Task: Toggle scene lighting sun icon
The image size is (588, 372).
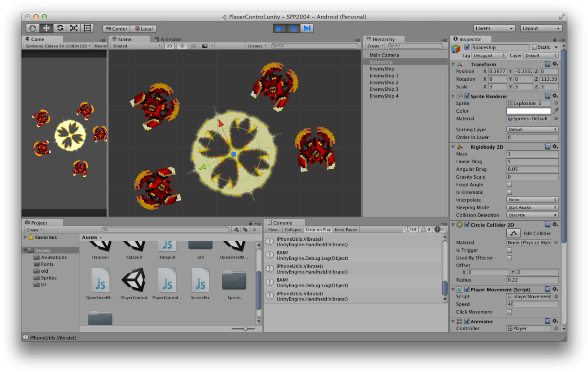Action: pos(182,46)
